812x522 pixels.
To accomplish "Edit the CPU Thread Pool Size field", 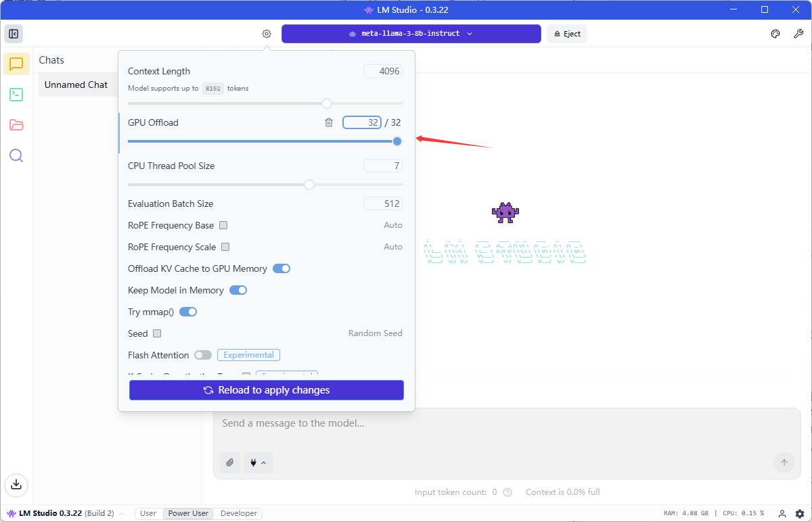I will pyautogui.click(x=383, y=166).
